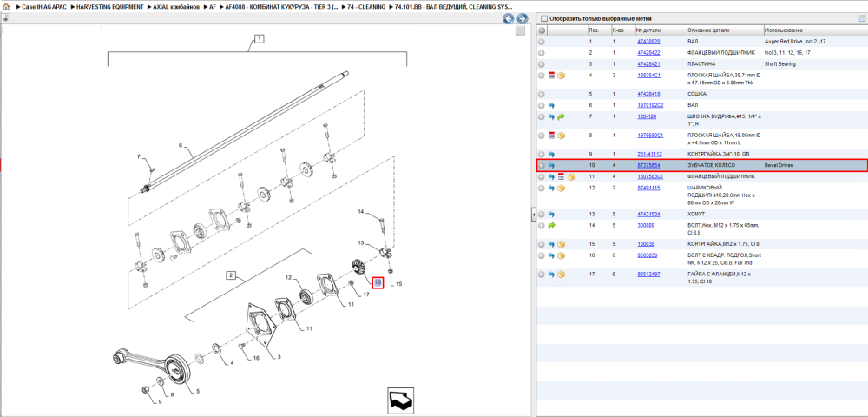868x417 pixels.
Task: Click blue arrow icon for part 126-124
Action: 551,117
